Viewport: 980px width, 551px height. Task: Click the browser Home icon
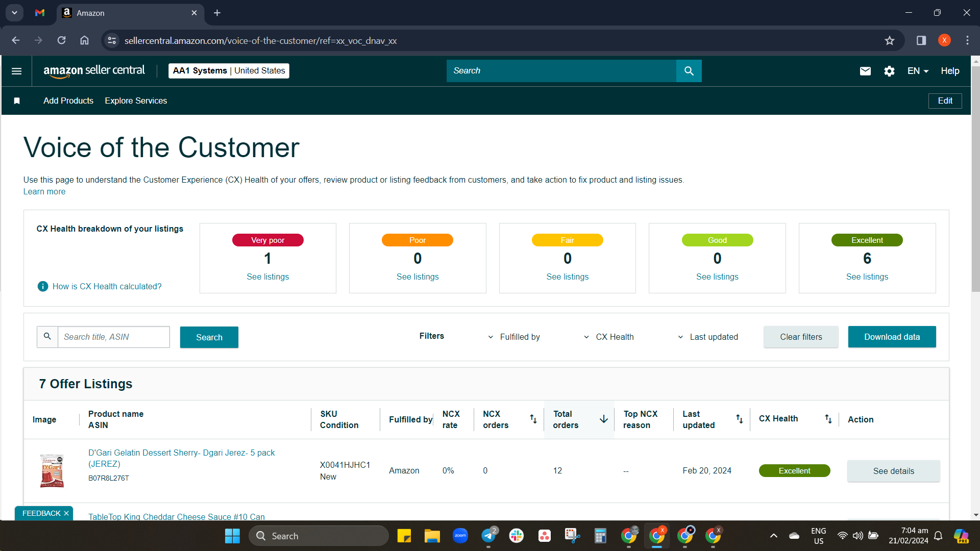coord(84,40)
